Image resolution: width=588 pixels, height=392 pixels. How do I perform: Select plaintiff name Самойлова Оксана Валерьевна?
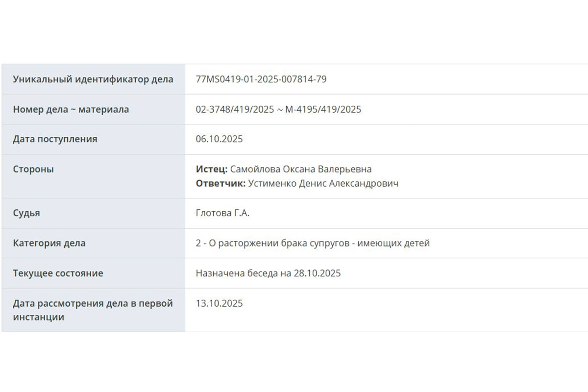(301, 169)
